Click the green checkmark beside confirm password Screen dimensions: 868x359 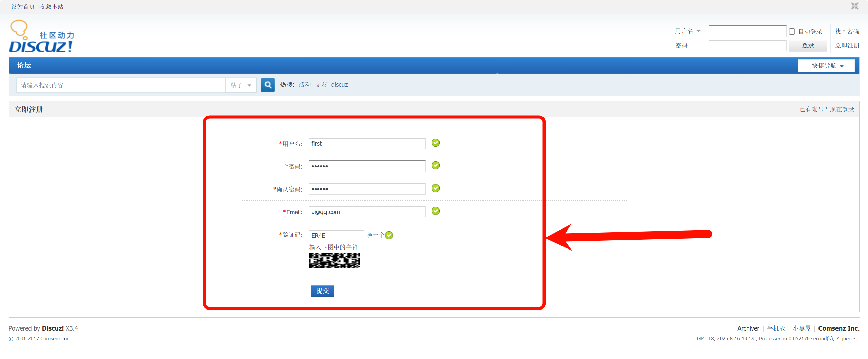pos(435,188)
